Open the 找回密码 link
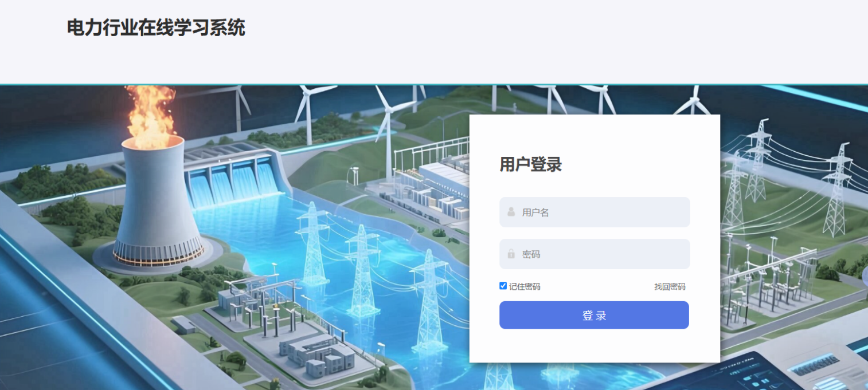868x390 pixels. tap(670, 286)
